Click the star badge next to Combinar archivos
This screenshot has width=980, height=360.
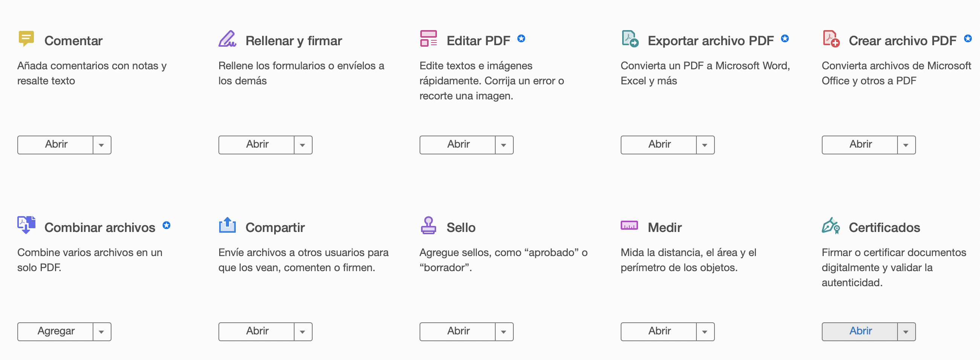pos(166,225)
